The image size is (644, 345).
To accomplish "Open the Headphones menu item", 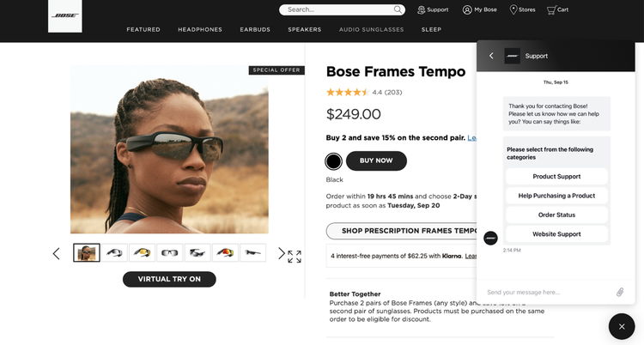I will coord(200,29).
